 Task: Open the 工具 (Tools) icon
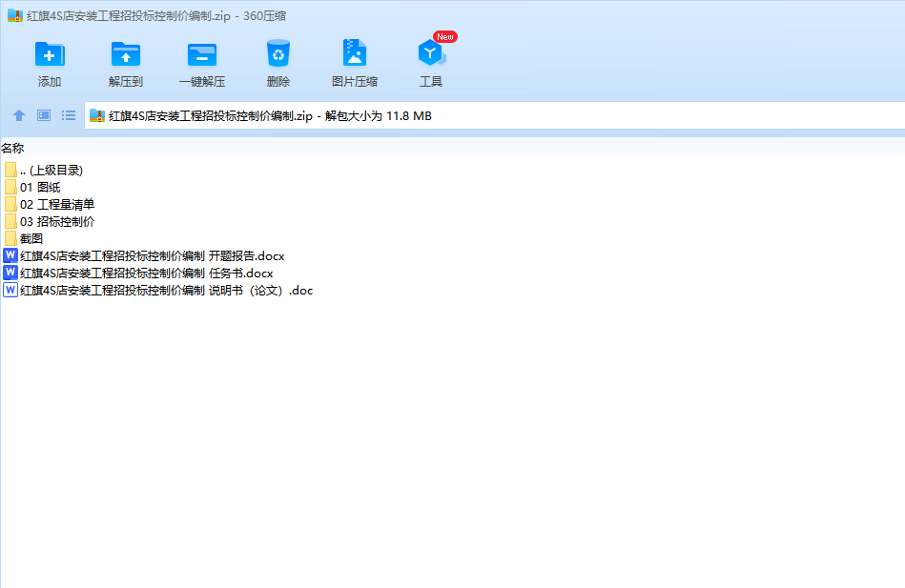pos(431,53)
